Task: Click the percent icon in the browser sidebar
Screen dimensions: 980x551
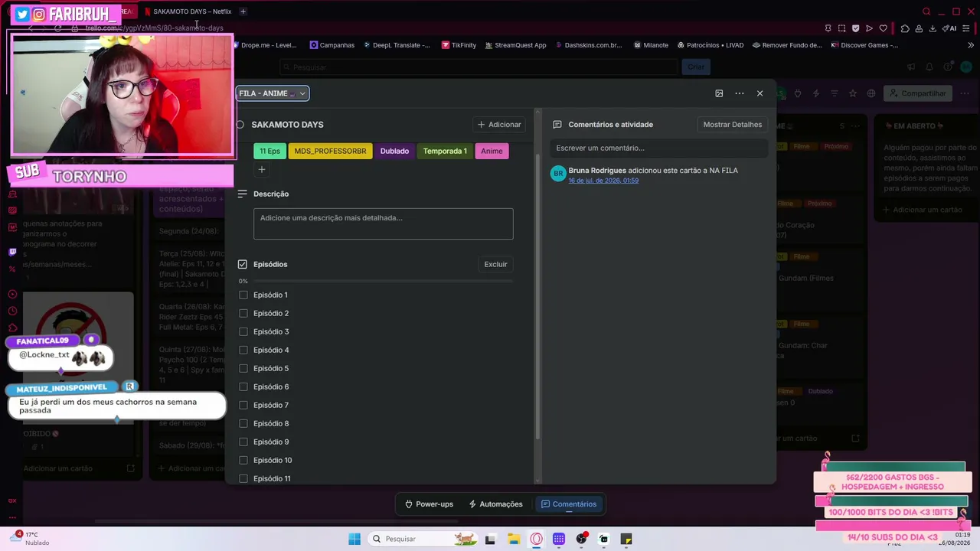Action: 12,269
